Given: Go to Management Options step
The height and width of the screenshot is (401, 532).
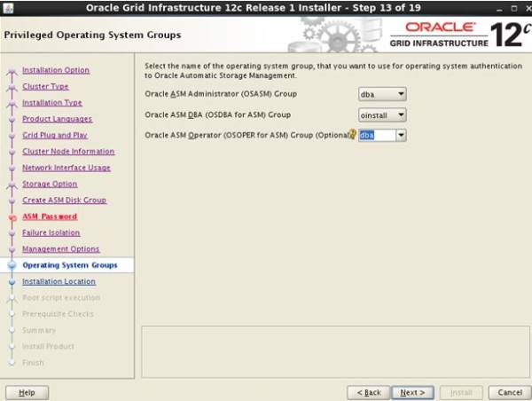Looking at the screenshot, I should point(61,249).
